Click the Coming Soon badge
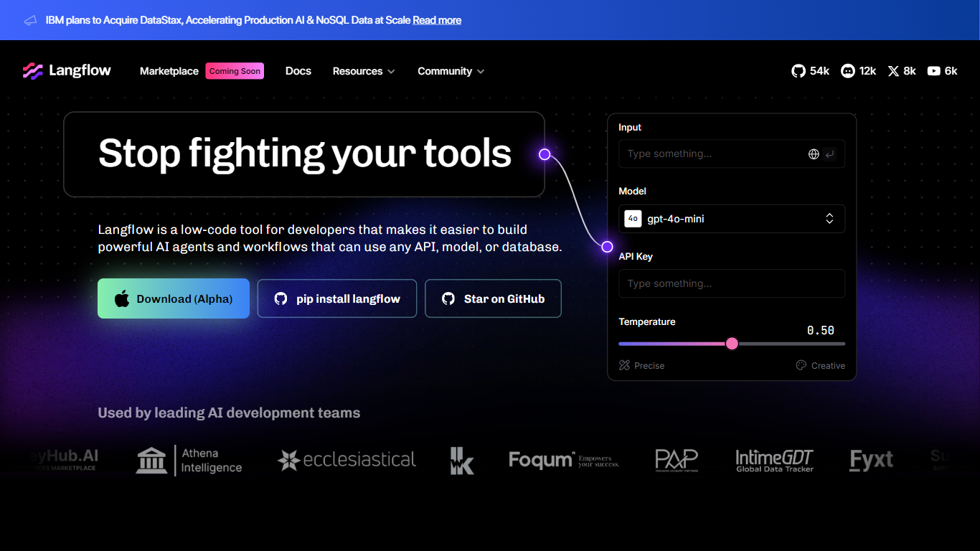Image resolution: width=980 pixels, height=551 pixels. [x=235, y=71]
